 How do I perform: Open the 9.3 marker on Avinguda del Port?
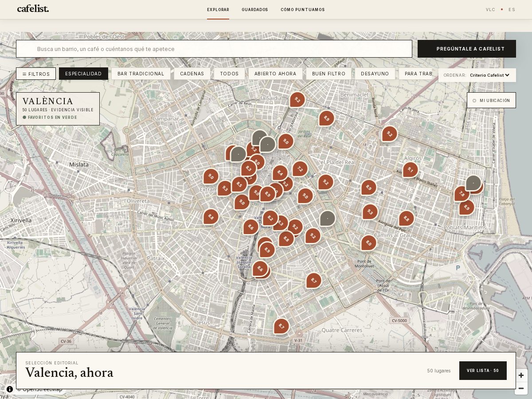(x=370, y=212)
